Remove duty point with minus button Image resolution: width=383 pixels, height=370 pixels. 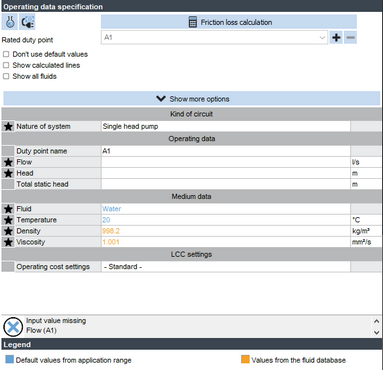[x=350, y=37]
